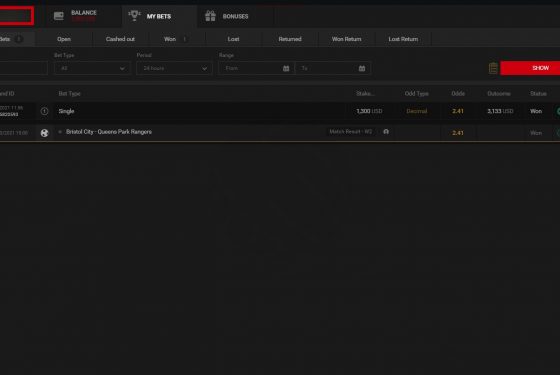The image size is (560, 375).
Task: Click the To date field
Action: [x=332, y=68]
